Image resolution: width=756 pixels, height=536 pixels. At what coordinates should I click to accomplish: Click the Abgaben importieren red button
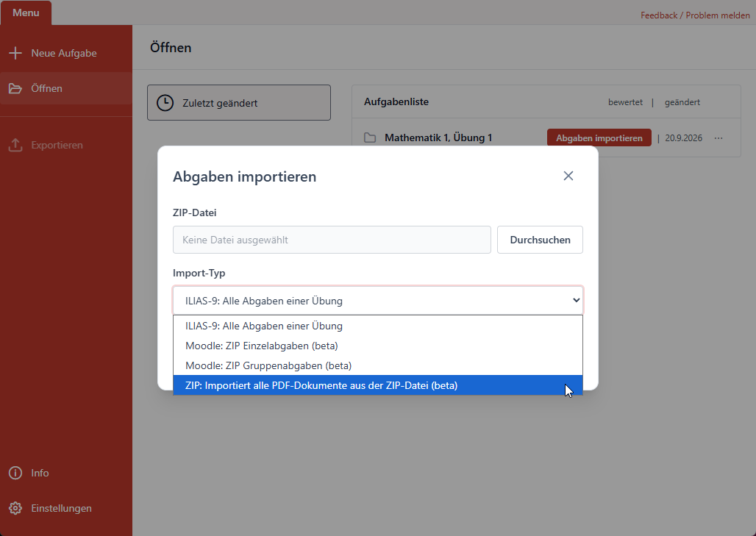[x=599, y=137]
